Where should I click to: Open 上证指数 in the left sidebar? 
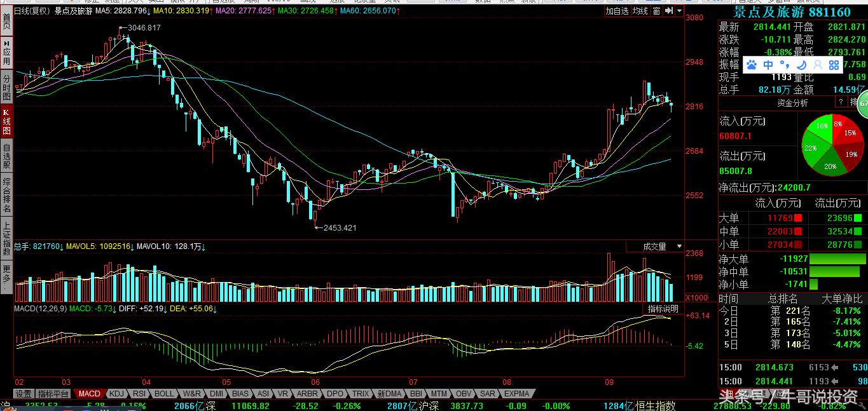click(6, 238)
